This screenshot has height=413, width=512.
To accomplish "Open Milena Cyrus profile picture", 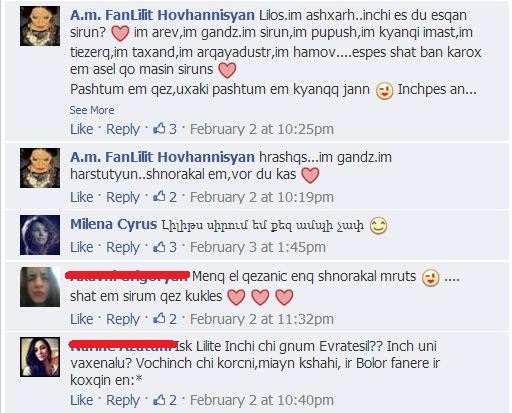I will click(40, 235).
